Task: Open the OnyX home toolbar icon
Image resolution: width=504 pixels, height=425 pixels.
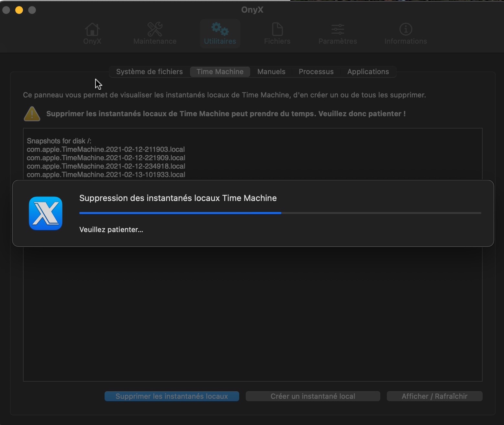Action: click(92, 34)
